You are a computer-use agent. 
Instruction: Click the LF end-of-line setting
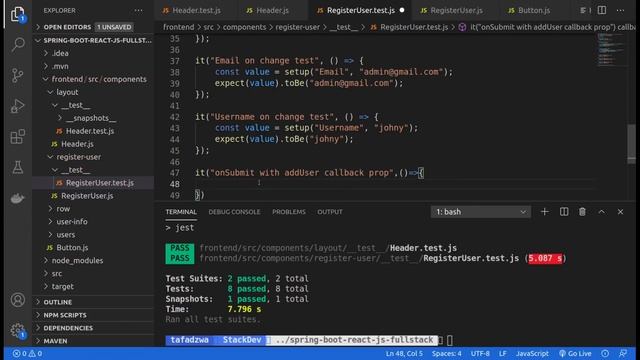click(502, 353)
